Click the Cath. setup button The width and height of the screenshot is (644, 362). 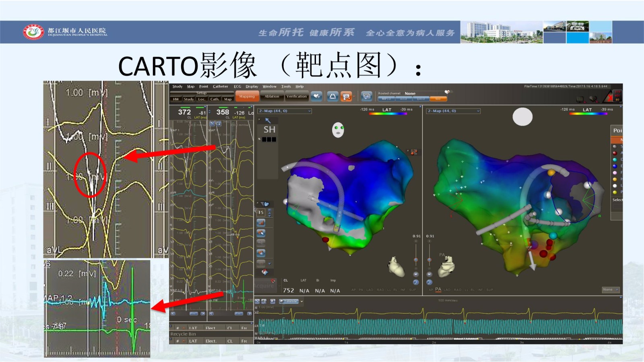(215, 99)
